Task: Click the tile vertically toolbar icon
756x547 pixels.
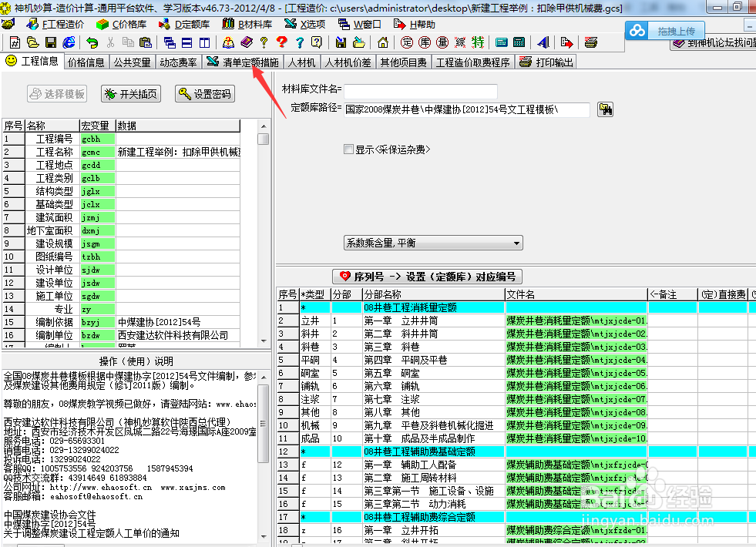Action: 204,43
